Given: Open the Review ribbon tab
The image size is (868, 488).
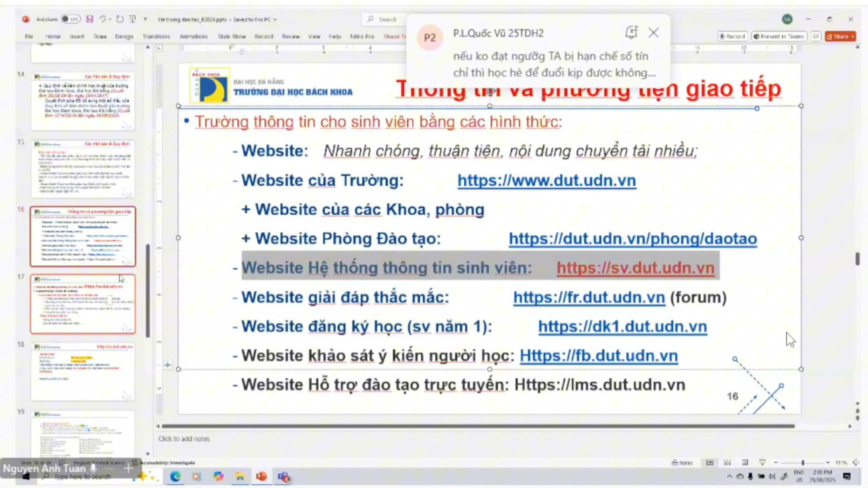Looking at the screenshot, I should tap(291, 36).
